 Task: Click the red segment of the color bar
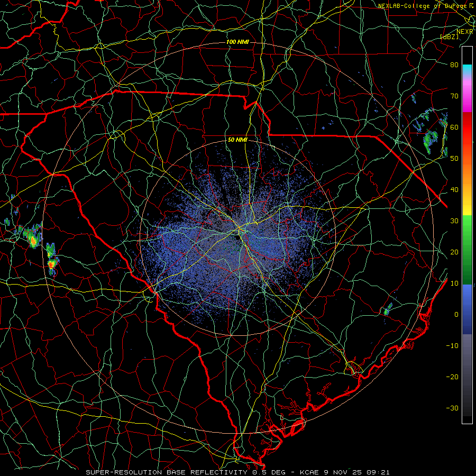coord(467,127)
